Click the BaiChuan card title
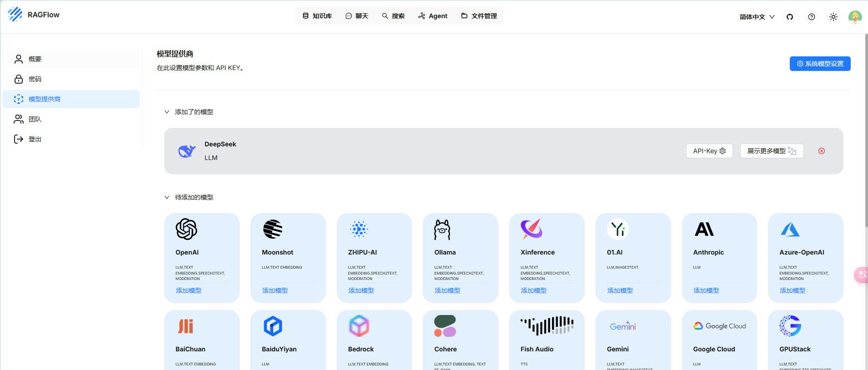 191,349
